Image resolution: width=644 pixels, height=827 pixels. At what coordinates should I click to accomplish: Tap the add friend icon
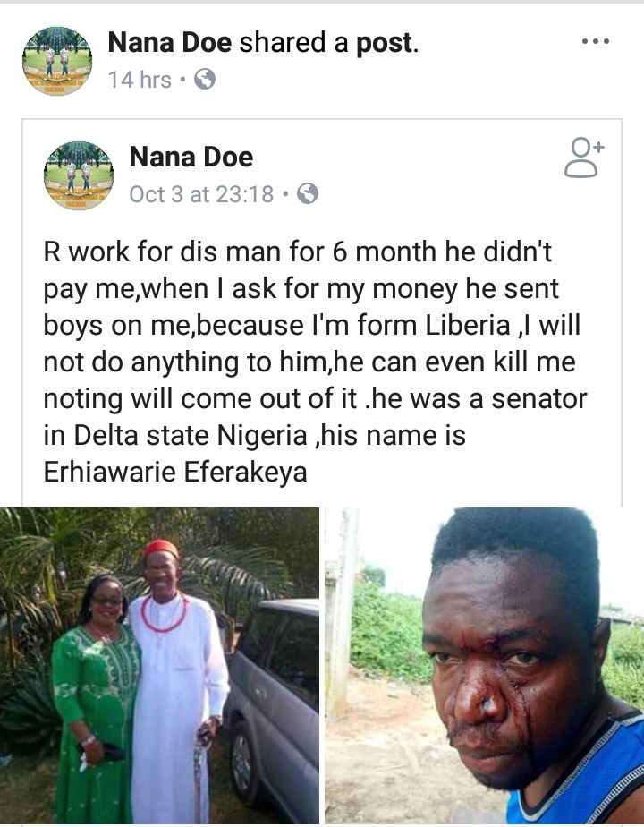coord(584,158)
